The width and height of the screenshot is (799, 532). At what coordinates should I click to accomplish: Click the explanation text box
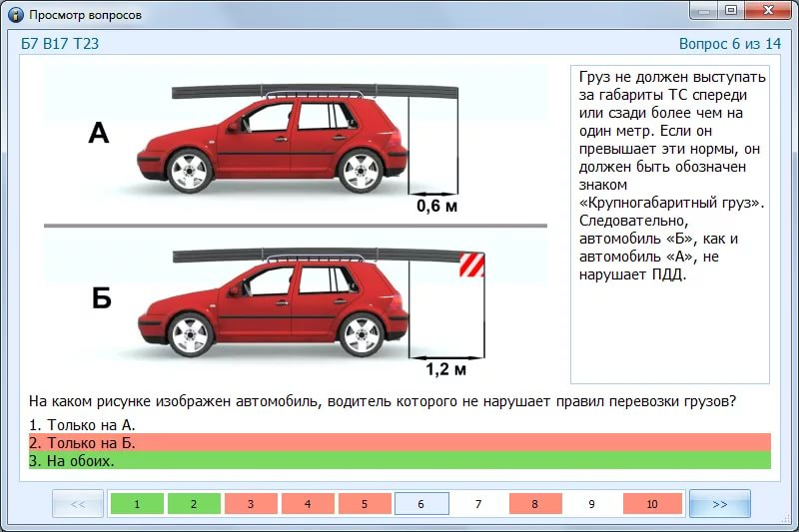pos(669,224)
